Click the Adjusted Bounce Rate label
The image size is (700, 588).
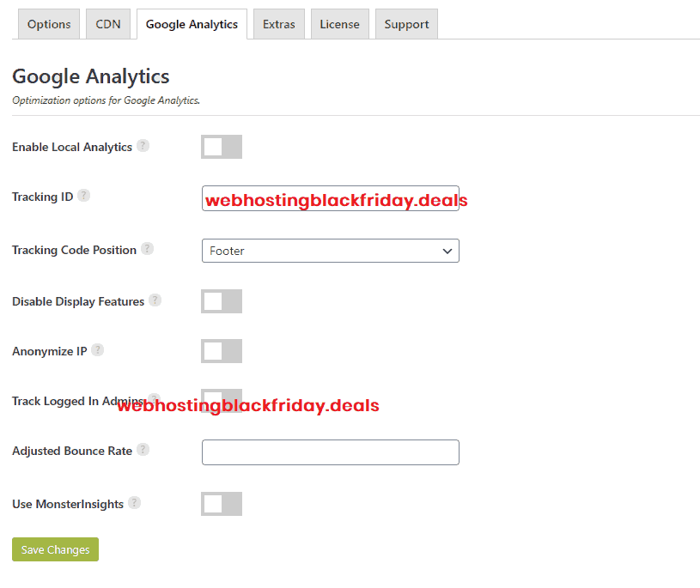point(72,451)
